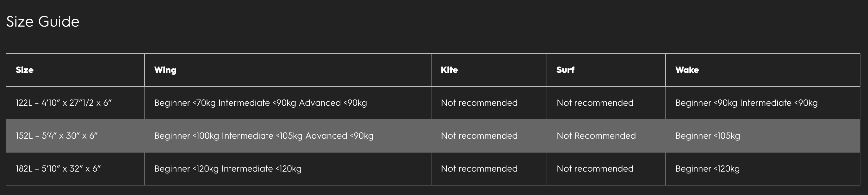Click the Wing column header
The width and height of the screenshot is (868, 195).
point(165,70)
